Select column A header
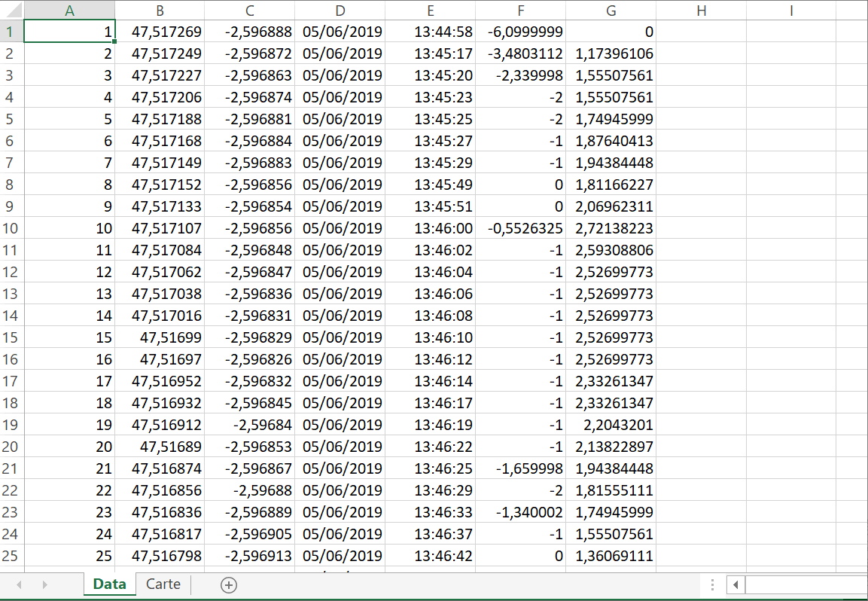 pyautogui.click(x=70, y=10)
